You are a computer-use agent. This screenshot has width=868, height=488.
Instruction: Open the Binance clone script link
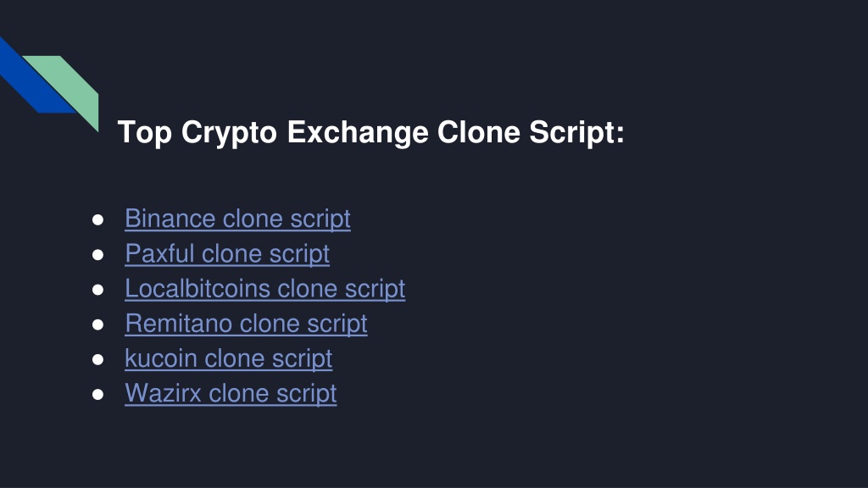click(237, 219)
